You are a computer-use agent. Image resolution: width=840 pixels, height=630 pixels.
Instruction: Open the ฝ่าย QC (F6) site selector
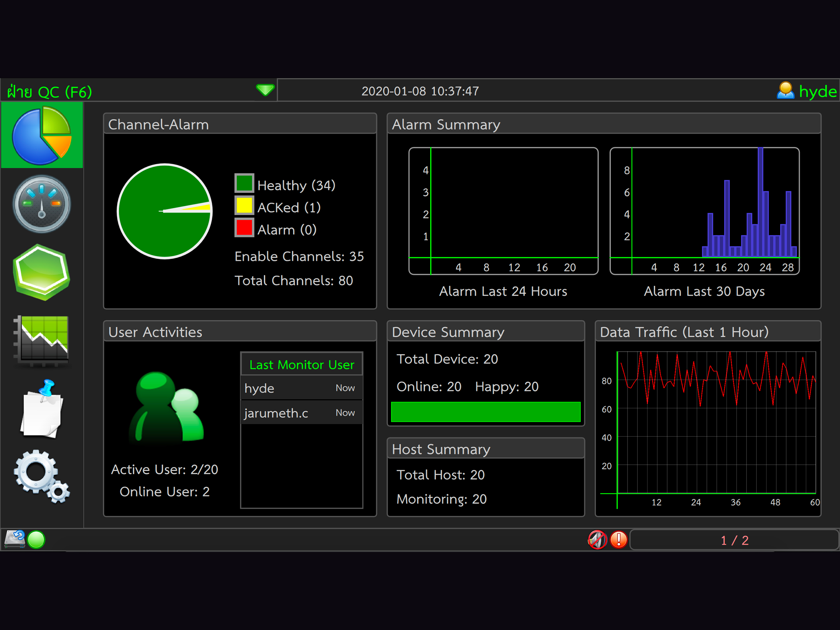tap(139, 90)
